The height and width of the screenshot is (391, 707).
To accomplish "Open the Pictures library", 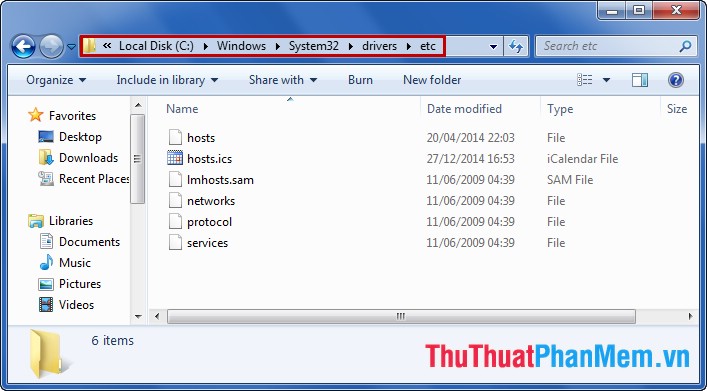I will tap(80, 284).
